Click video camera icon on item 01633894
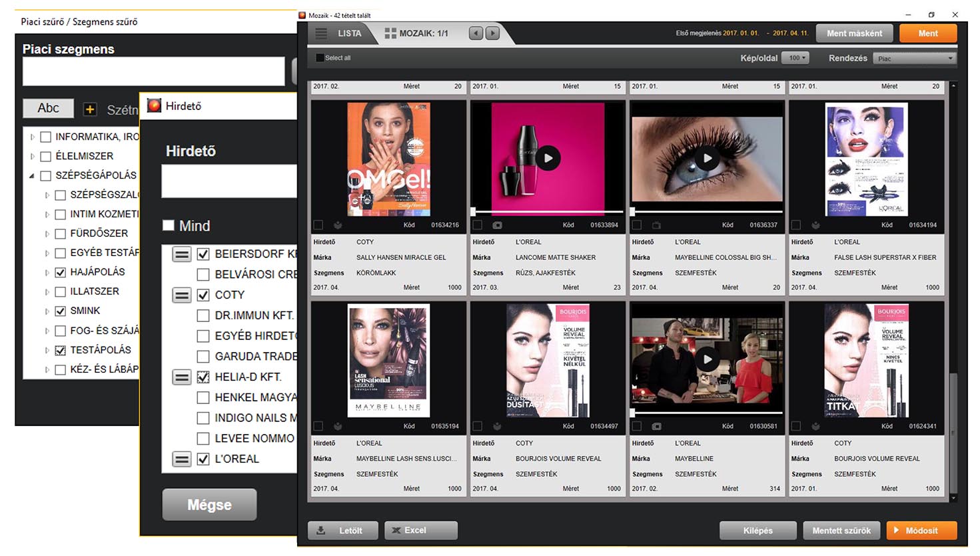This screenshot has width=980, height=556. pyautogui.click(x=497, y=225)
